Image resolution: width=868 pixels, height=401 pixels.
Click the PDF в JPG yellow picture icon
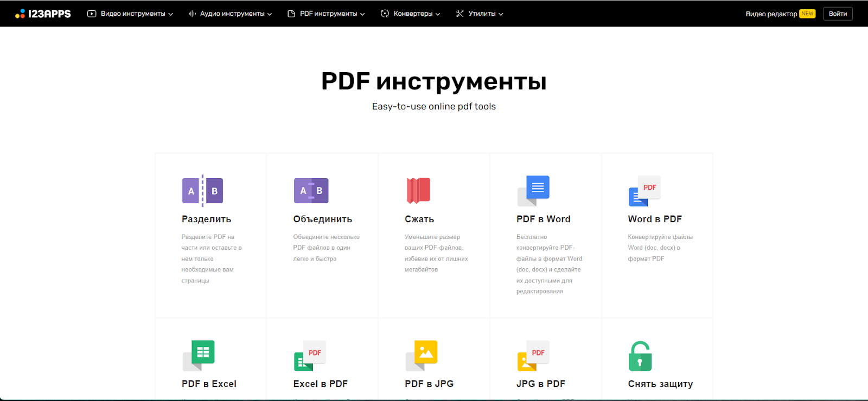point(422,355)
